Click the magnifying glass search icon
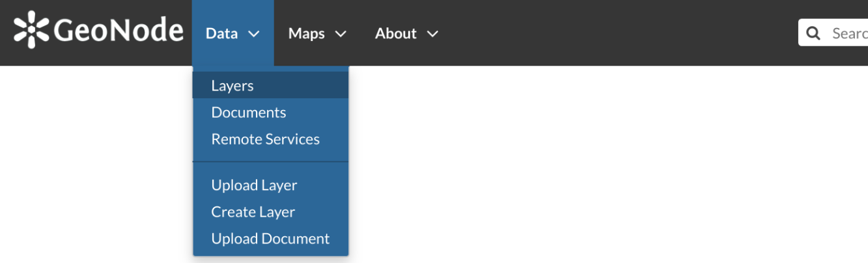The image size is (868, 263). tap(813, 33)
